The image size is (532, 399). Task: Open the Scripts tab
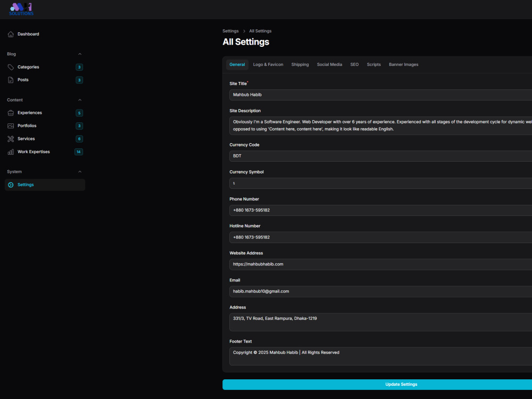click(x=373, y=64)
